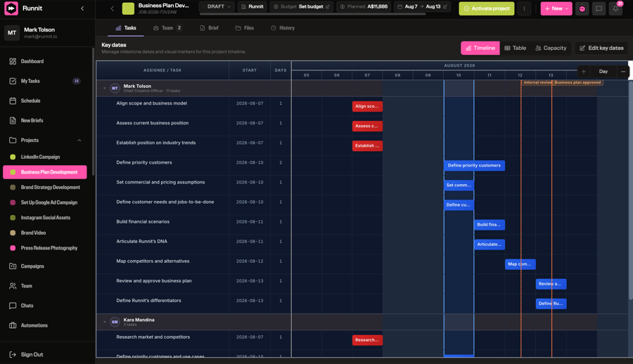Click the Map com... timeline bar
Viewport: 633px width, 364px height.
click(x=520, y=264)
